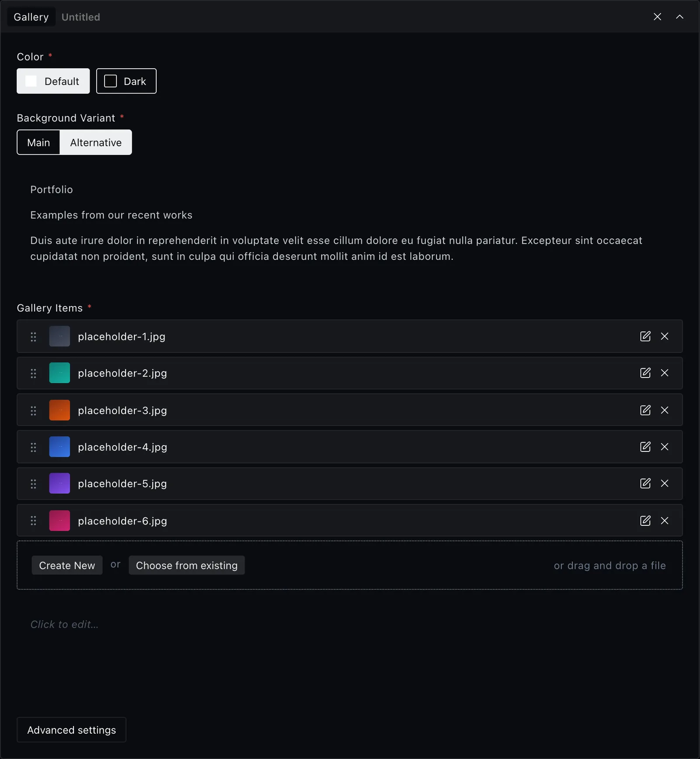
Task: Open the placeholder-6.jpg pink thumbnail
Action: click(59, 521)
